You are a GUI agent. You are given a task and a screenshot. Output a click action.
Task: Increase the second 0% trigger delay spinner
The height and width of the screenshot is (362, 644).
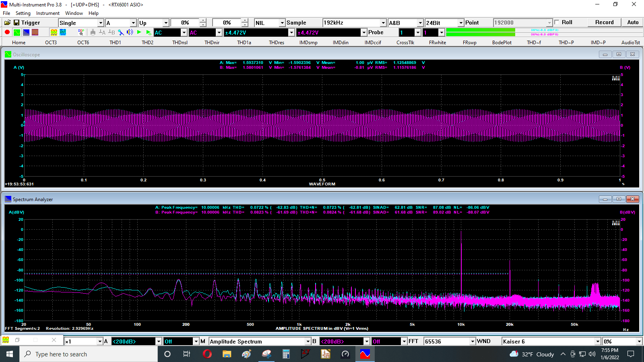point(245,21)
